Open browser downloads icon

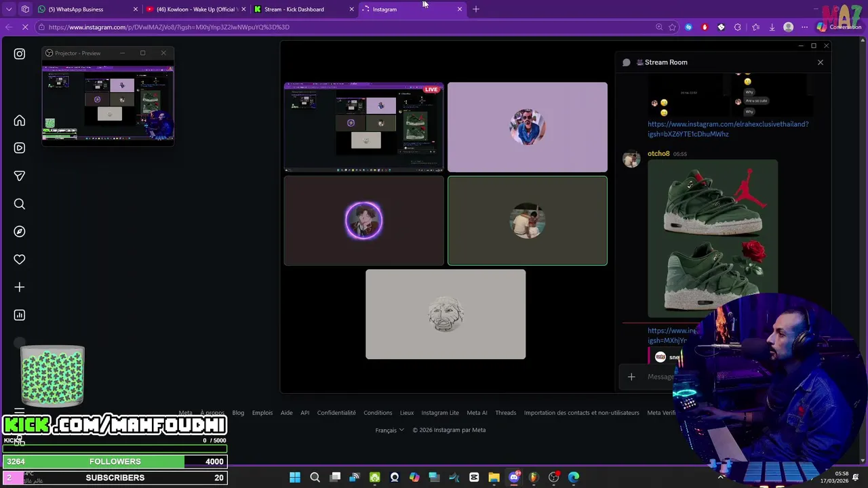coord(772,27)
